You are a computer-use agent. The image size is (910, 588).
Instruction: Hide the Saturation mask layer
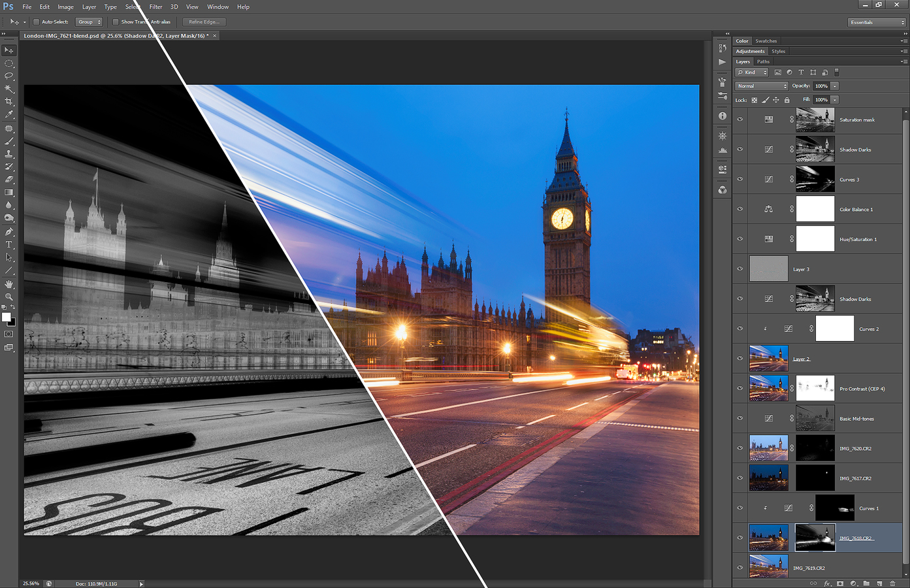pos(740,120)
